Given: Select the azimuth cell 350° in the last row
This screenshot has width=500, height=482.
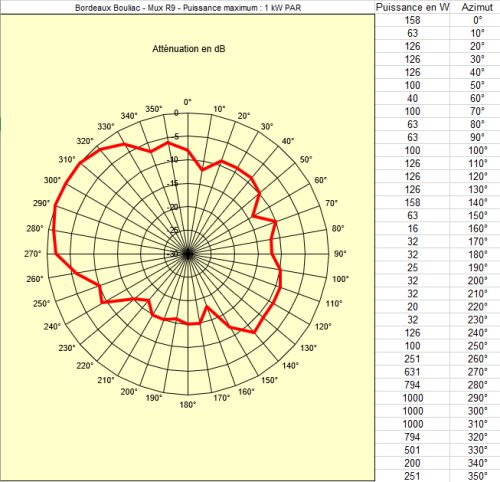Looking at the screenshot, I should tap(477, 476).
